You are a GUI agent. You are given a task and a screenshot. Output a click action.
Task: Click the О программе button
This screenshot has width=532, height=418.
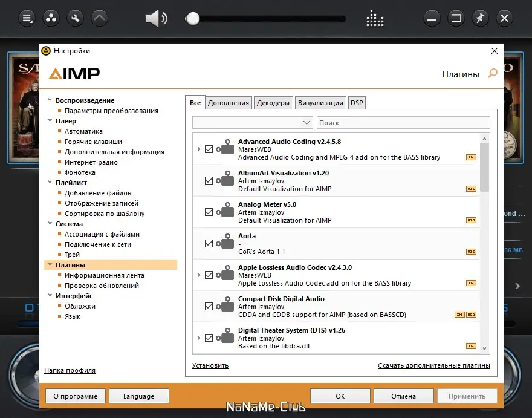tap(76, 396)
